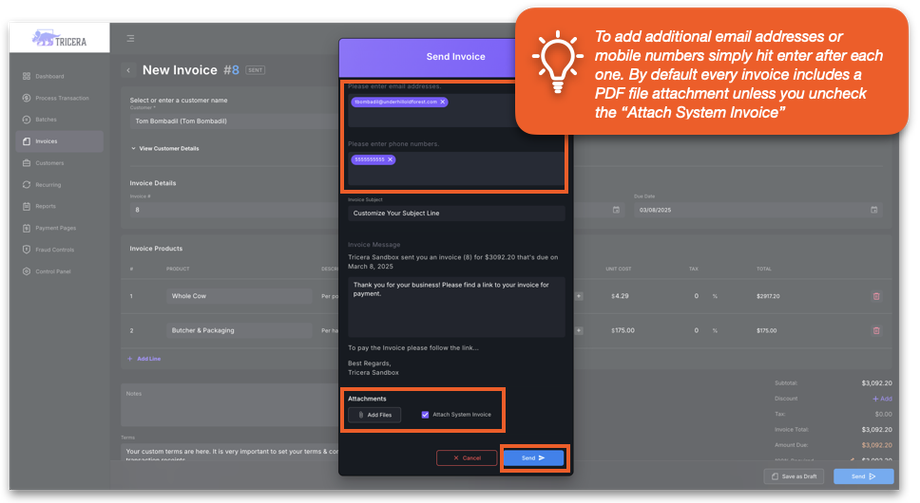The height and width of the screenshot is (503, 920).
Task: Delete the Butcher & Packaging line item
Action: point(876,331)
